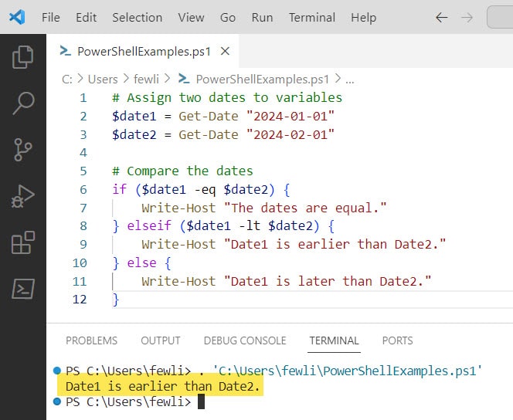Viewport: 513px width, 420px height.
Task: Click "The dates are equal." string
Action: 305,208
